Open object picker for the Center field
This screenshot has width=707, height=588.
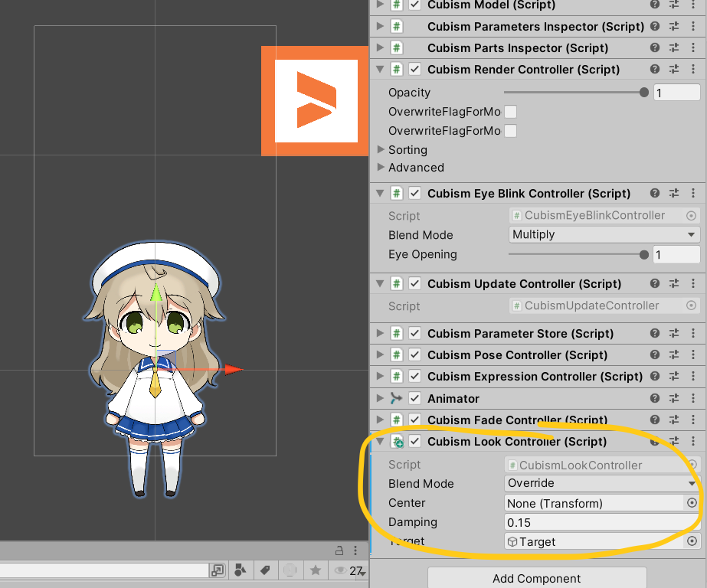click(692, 503)
